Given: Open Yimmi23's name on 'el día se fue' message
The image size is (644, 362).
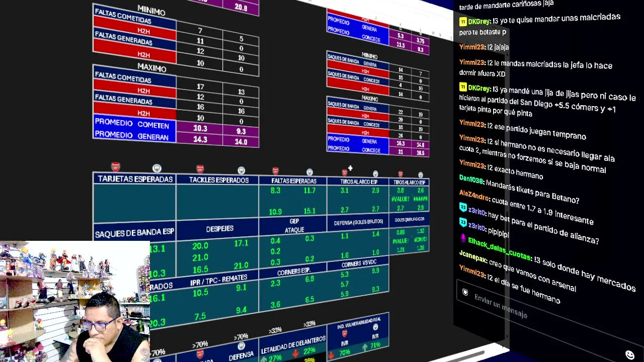Looking at the screenshot, I should (471, 271).
